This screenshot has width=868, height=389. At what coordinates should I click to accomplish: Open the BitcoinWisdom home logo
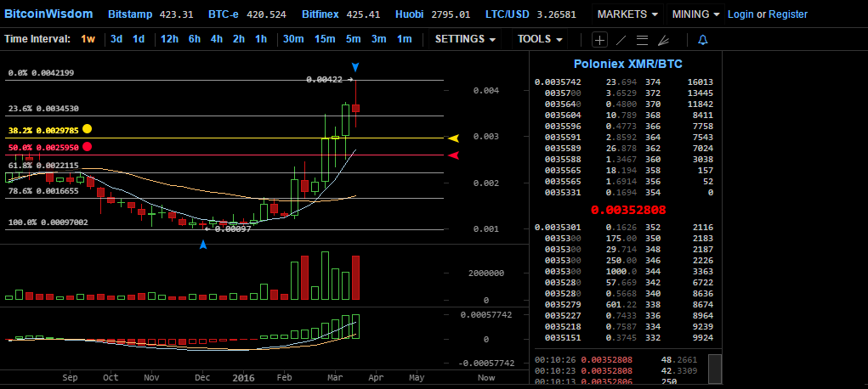[48, 14]
